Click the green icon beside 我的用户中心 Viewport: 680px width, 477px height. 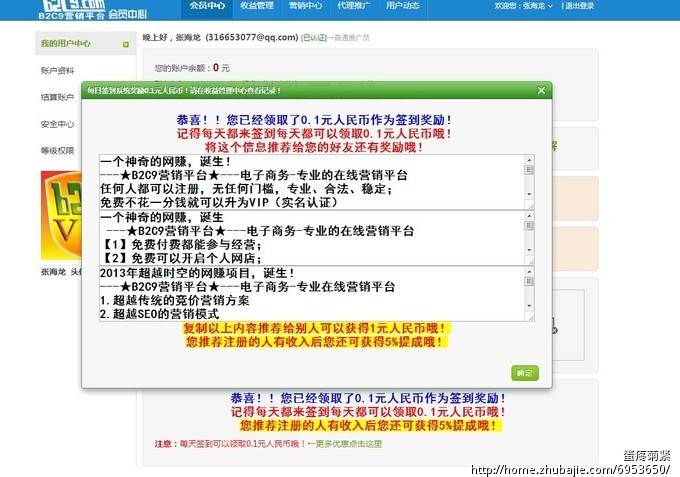(126, 44)
